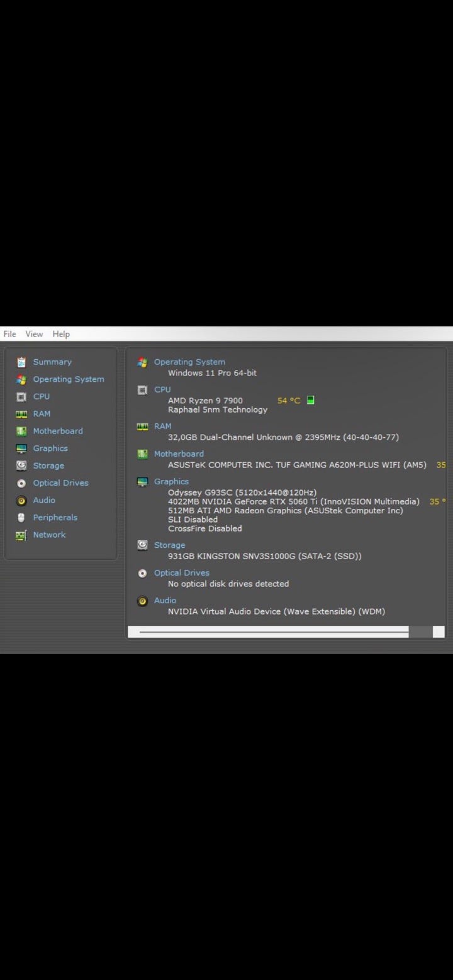453x980 pixels.
Task: Select Summary in the sidebar
Action: coord(52,362)
